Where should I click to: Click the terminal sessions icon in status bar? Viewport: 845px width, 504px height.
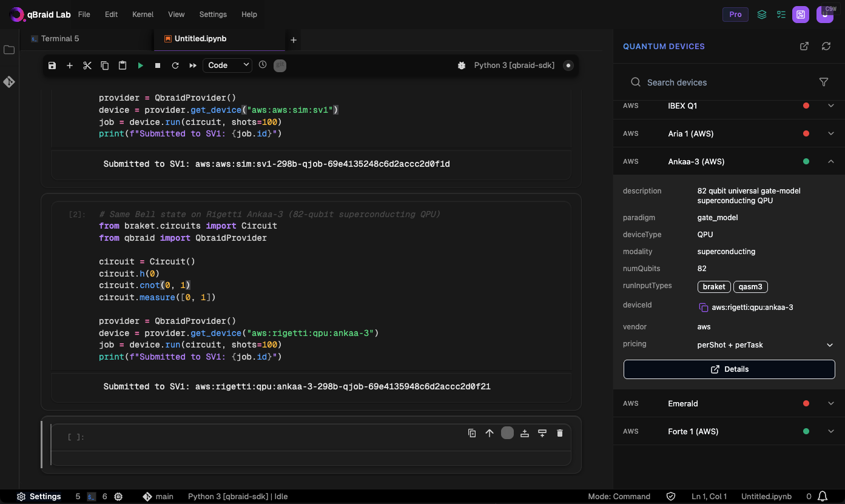coord(92,496)
